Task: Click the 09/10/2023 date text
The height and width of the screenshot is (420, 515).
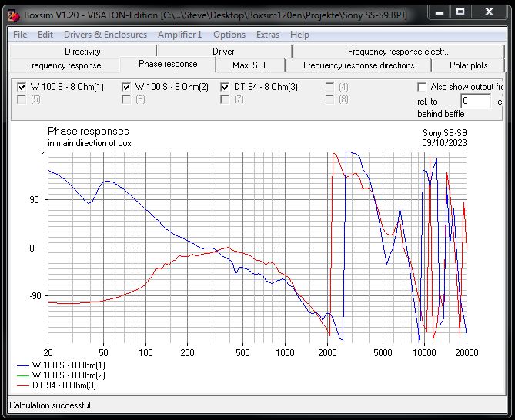Action: coord(444,143)
